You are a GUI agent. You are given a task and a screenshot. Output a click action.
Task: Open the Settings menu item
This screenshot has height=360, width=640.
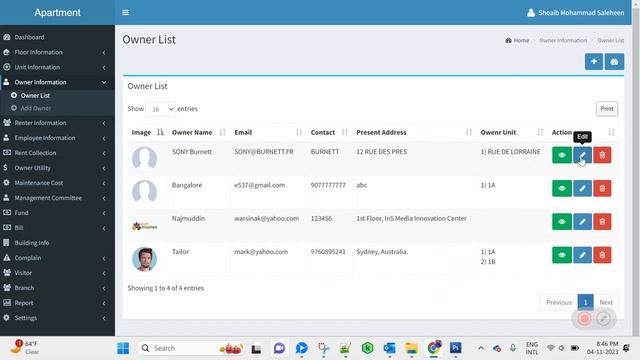tap(57, 318)
